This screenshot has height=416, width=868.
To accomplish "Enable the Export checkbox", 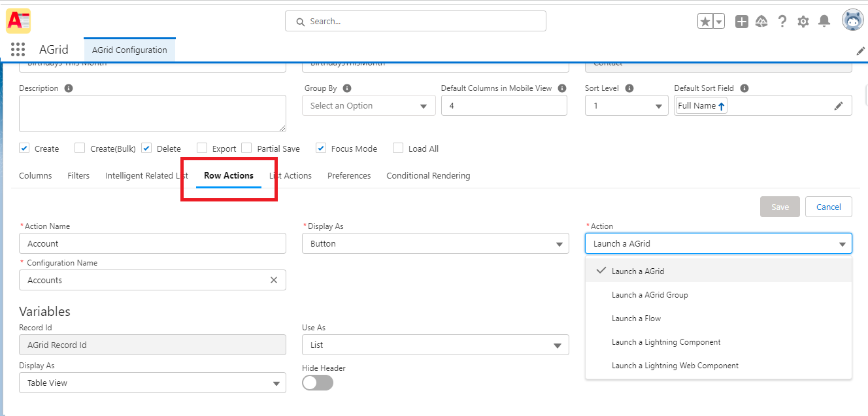I will (202, 148).
